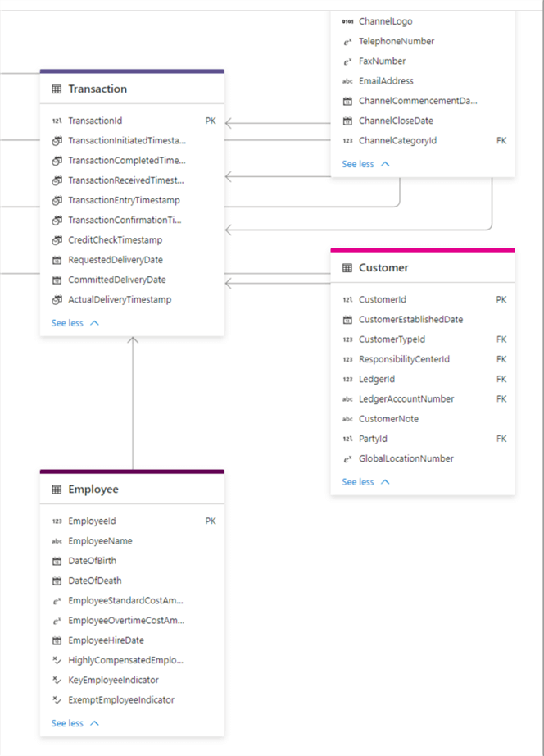Collapse Employee columns with See less

(75, 723)
